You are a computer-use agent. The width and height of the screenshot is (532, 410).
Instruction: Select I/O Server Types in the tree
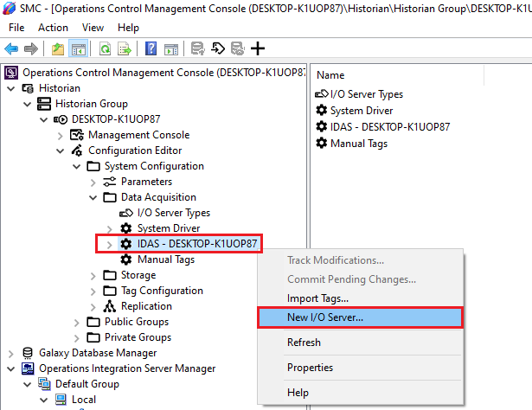point(173,213)
